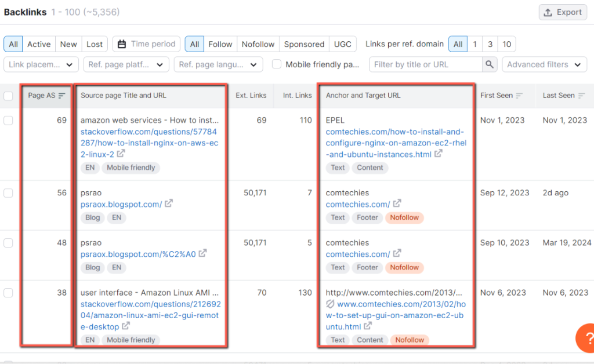The width and height of the screenshot is (594, 364).
Task: Switch to the Nofollow filter tab
Action: pos(258,43)
